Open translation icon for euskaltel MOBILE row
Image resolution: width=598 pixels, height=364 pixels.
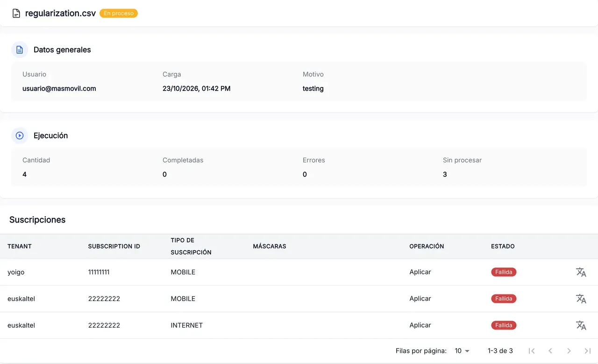point(581,299)
